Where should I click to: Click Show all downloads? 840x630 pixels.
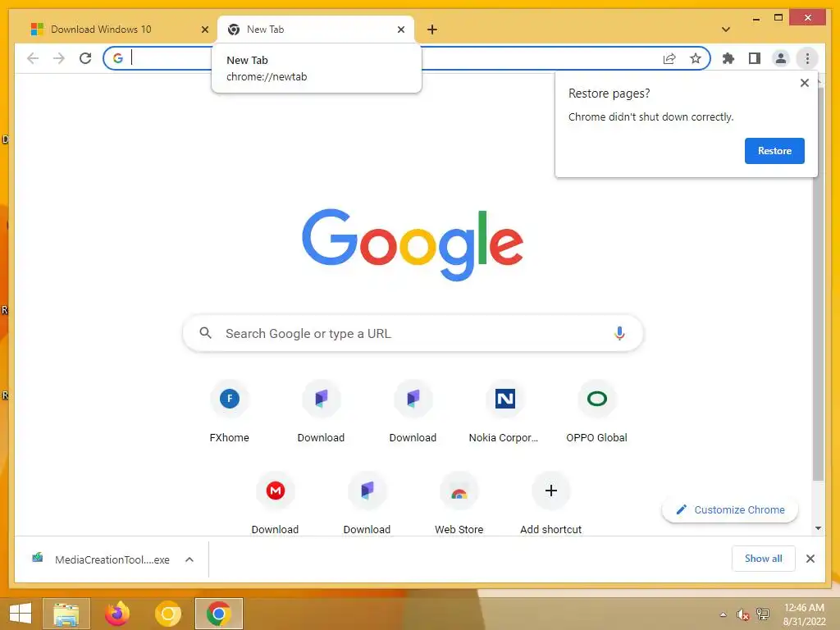(764, 559)
